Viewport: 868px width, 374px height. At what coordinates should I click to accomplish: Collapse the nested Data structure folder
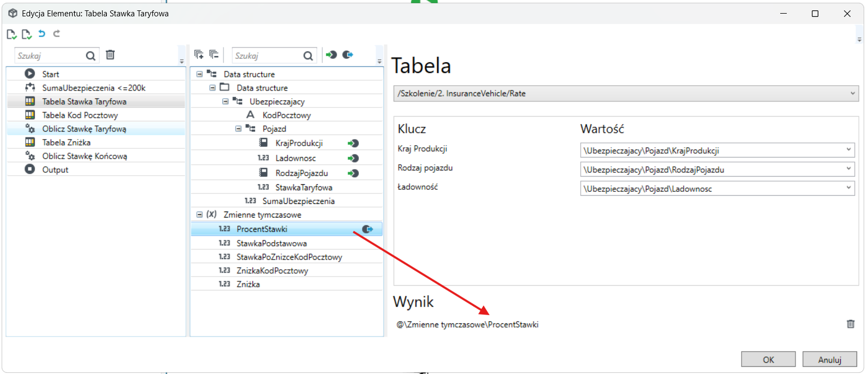tap(213, 88)
